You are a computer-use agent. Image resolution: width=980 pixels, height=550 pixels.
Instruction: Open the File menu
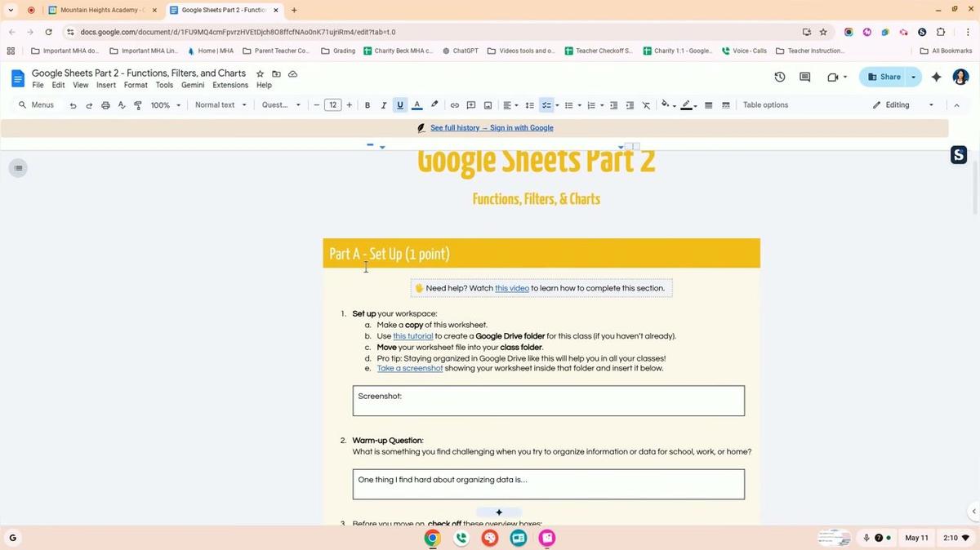(38, 85)
